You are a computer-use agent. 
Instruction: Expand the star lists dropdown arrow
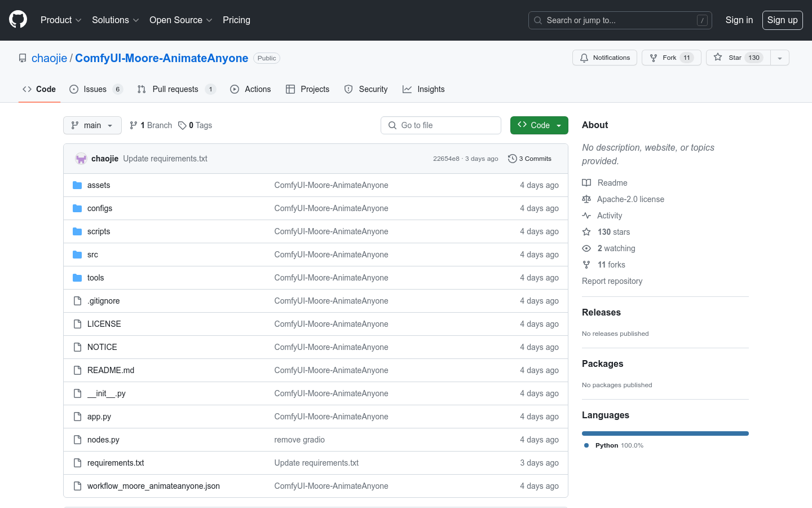click(779, 58)
